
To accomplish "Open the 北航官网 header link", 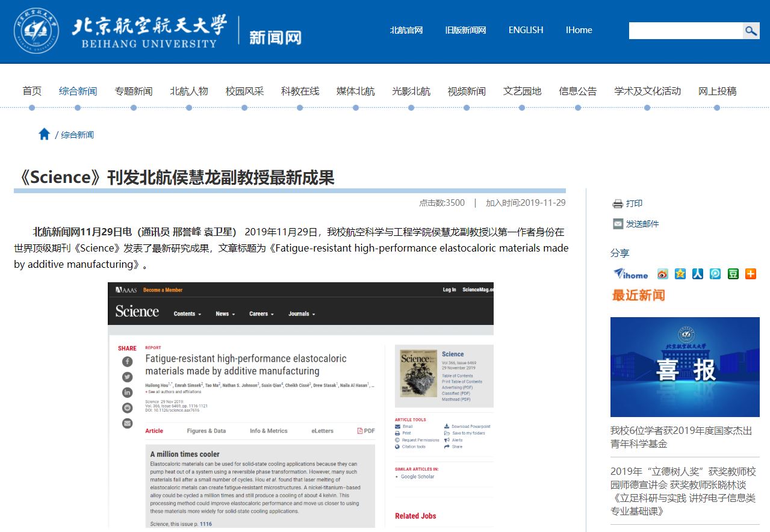I will 406,30.
